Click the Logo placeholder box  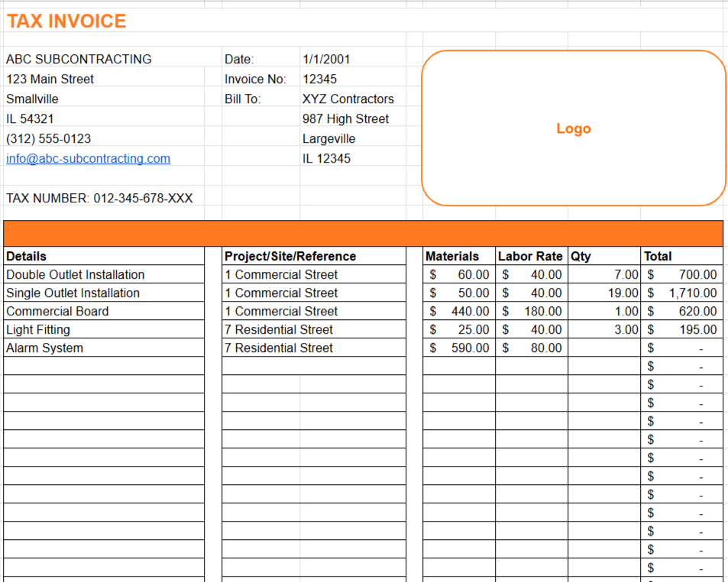[574, 128]
